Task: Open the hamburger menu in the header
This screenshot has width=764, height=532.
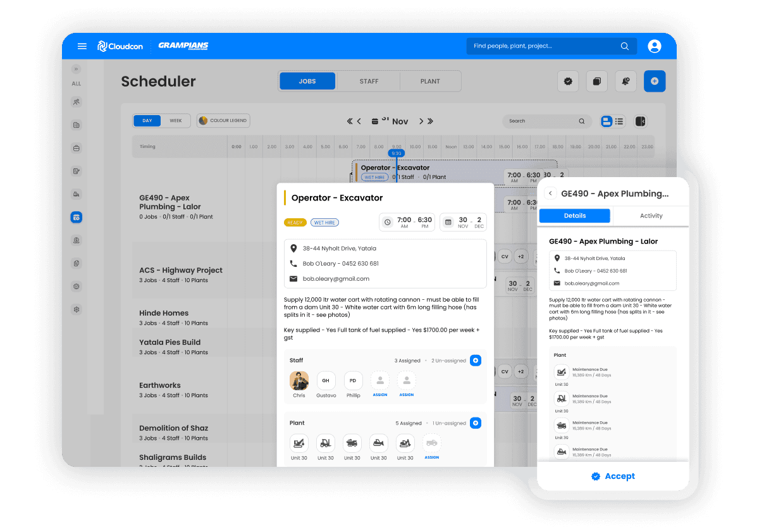Action: pos(82,46)
